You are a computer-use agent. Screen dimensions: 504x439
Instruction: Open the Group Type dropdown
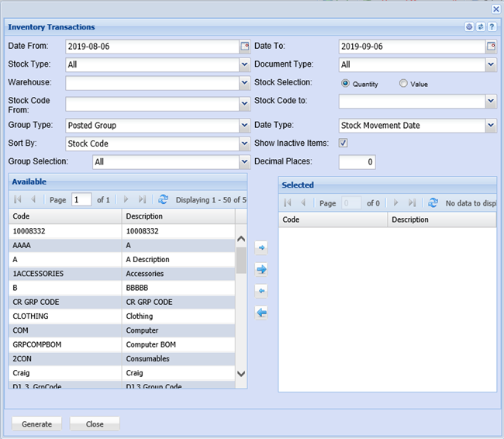pyautogui.click(x=243, y=126)
